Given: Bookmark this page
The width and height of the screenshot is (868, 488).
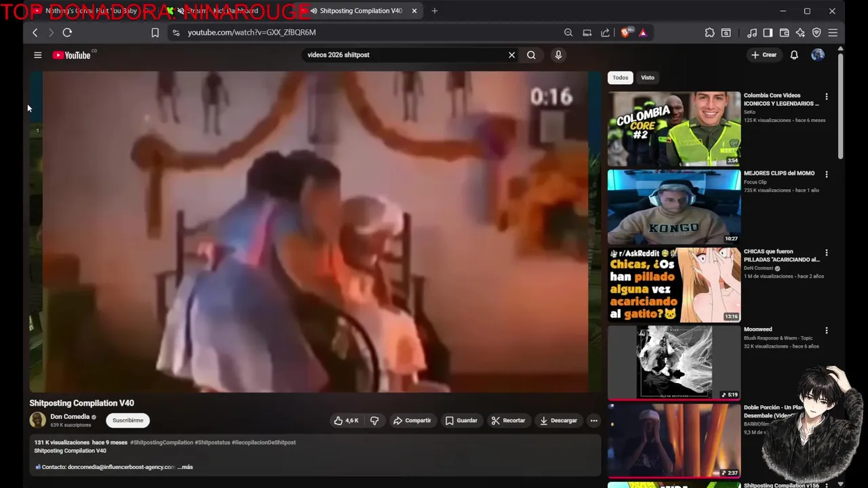Looking at the screenshot, I should (155, 33).
